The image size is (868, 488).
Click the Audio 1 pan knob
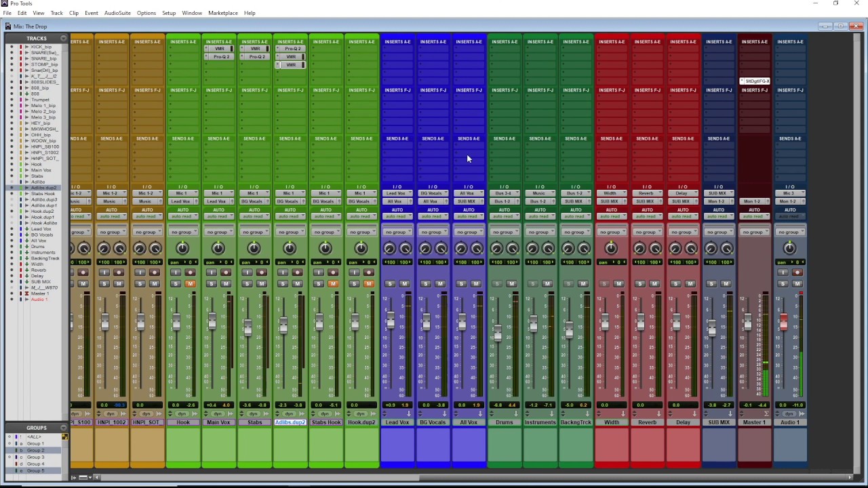tap(790, 249)
